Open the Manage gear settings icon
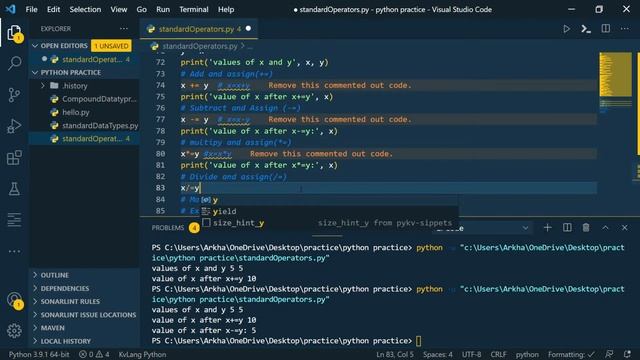 point(14,331)
